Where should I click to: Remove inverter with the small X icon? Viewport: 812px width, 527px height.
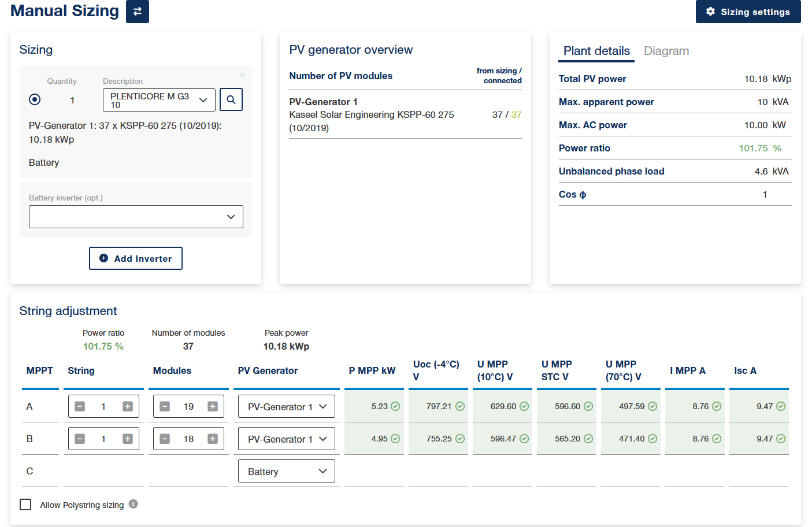coord(243,75)
